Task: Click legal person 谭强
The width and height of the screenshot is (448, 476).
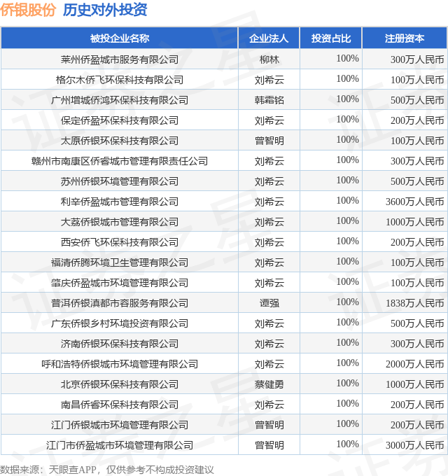Action: 269,303
